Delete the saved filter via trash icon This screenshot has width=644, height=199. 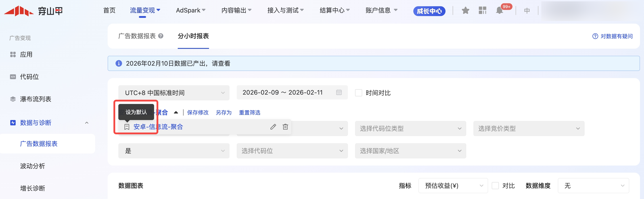click(285, 127)
